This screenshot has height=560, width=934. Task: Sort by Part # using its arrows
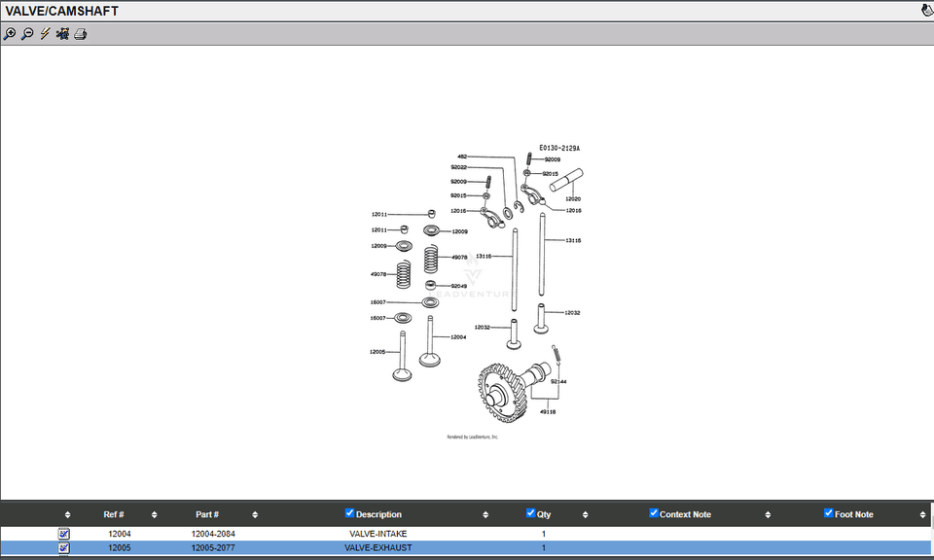(x=255, y=514)
